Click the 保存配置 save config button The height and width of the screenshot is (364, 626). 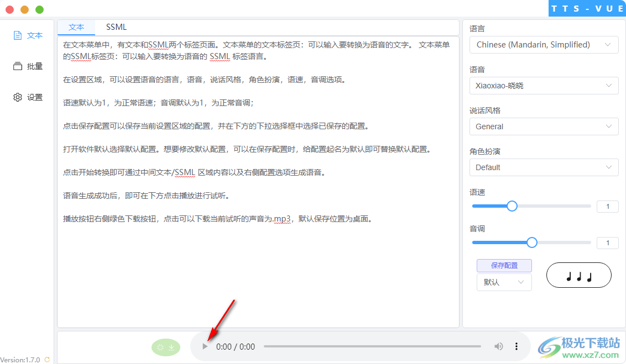coord(504,265)
